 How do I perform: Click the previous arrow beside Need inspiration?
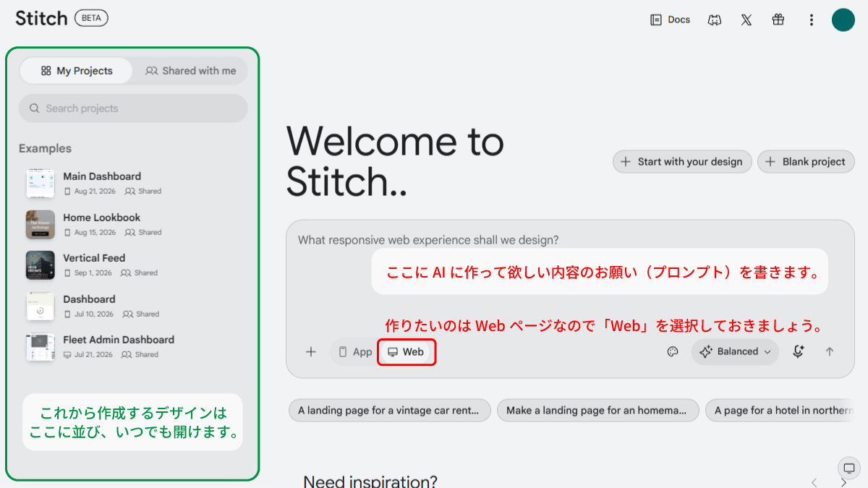coord(814,482)
